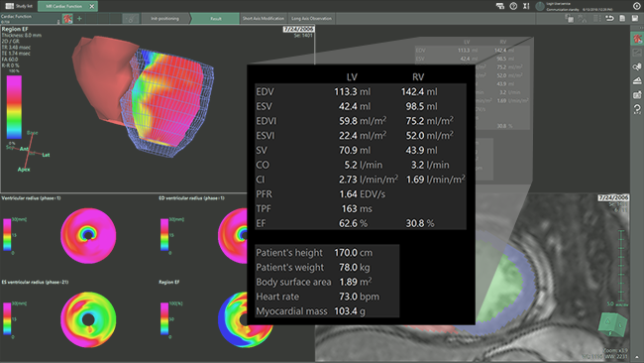The image size is (644, 363).
Task: Select heart tool in right sidebar
Action: coord(637,39)
